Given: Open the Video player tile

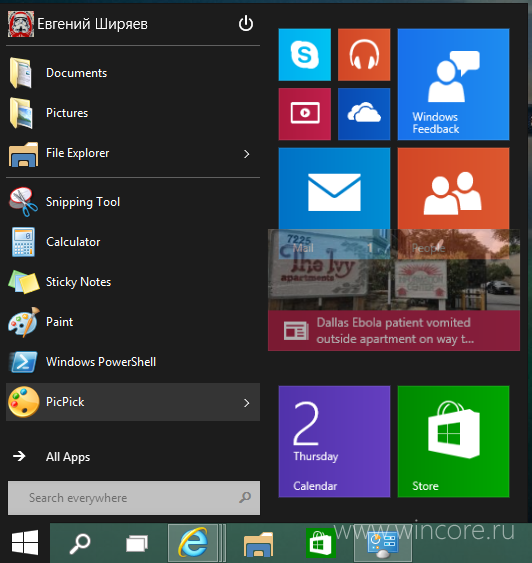Looking at the screenshot, I should click(x=304, y=114).
